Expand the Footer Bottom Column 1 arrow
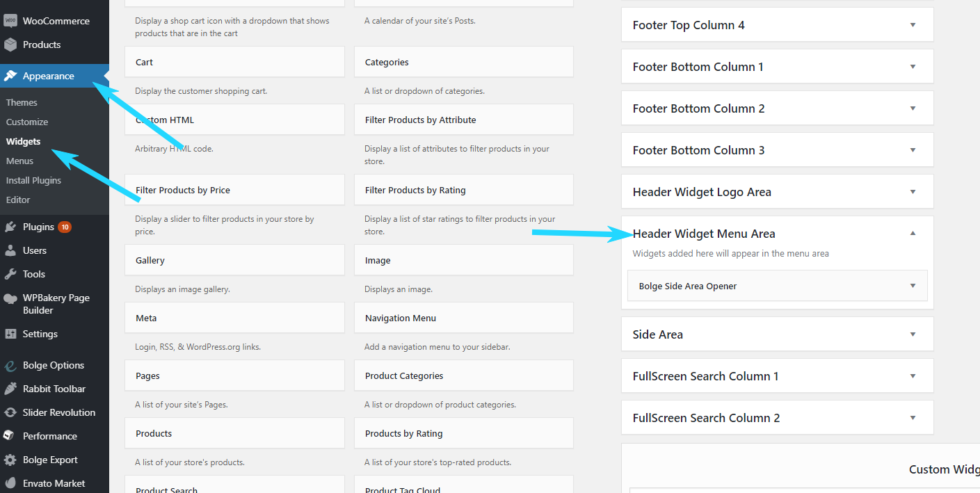 913,67
